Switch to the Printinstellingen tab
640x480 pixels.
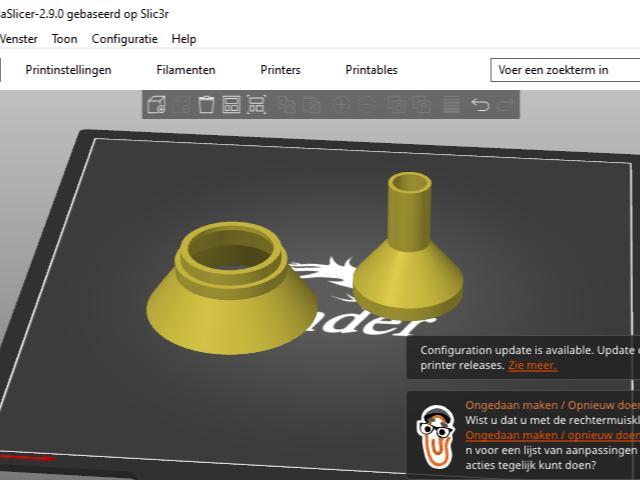click(68, 70)
